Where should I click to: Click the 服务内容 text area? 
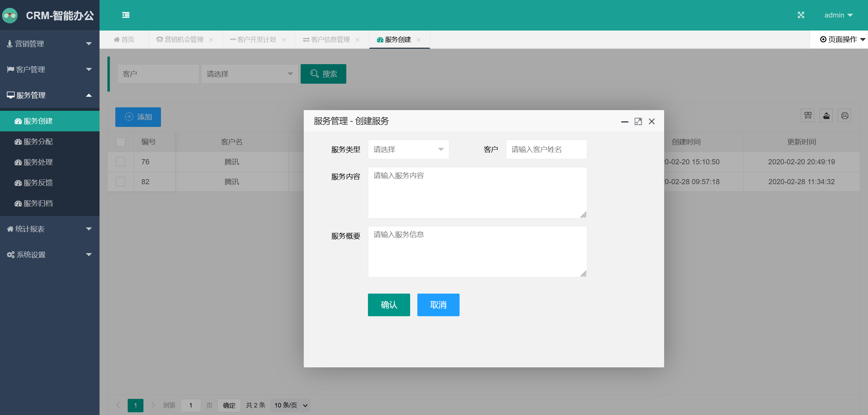pyautogui.click(x=477, y=192)
